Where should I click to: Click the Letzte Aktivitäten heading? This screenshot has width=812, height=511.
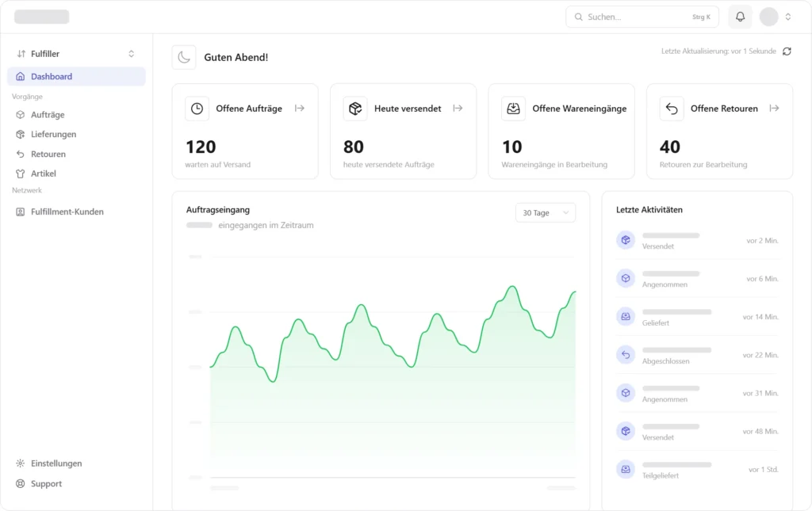649,210
